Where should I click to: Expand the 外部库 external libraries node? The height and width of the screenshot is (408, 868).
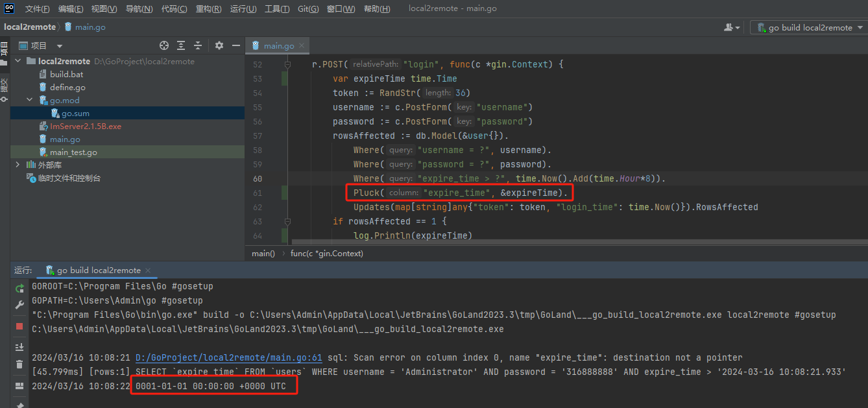(18, 165)
